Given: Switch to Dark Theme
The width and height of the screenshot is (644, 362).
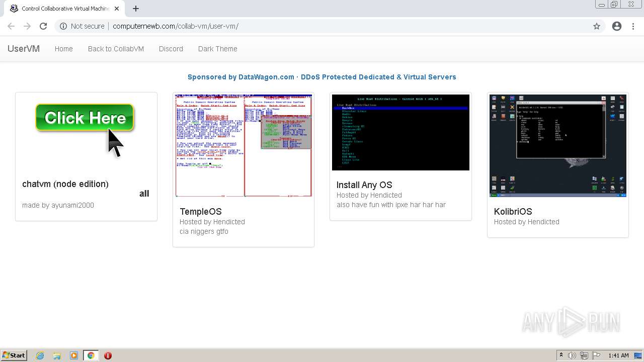Looking at the screenshot, I should tap(217, 49).
